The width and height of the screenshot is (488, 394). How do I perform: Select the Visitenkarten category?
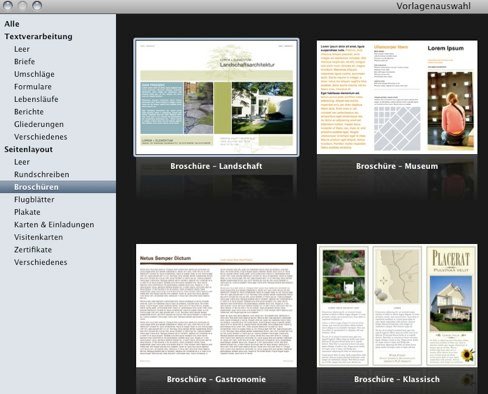point(39,237)
